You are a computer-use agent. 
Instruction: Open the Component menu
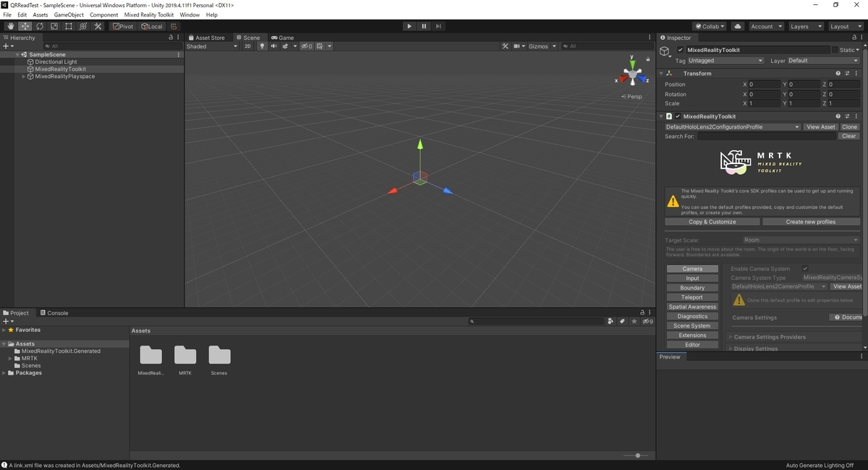pos(104,14)
